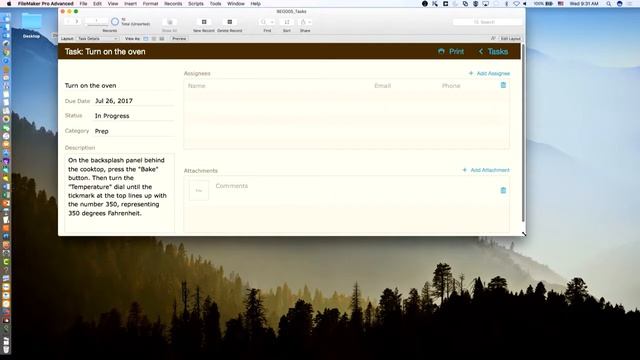
Task: Click the plus icon beside Add Assignee
Action: point(471,73)
